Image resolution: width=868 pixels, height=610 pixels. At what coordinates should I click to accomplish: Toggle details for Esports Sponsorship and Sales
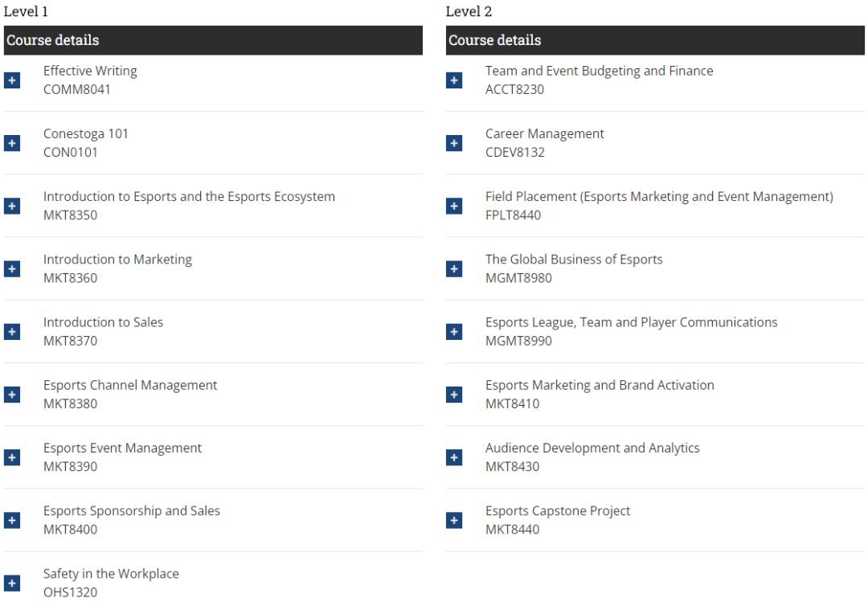pos(12,520)
